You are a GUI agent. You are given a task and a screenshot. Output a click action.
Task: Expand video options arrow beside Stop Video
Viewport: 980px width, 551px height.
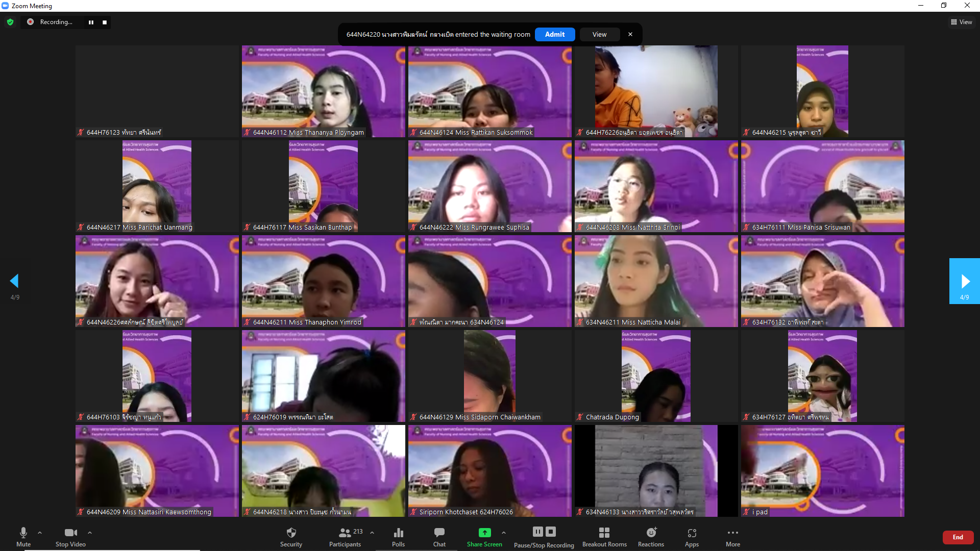click(90, 533)
